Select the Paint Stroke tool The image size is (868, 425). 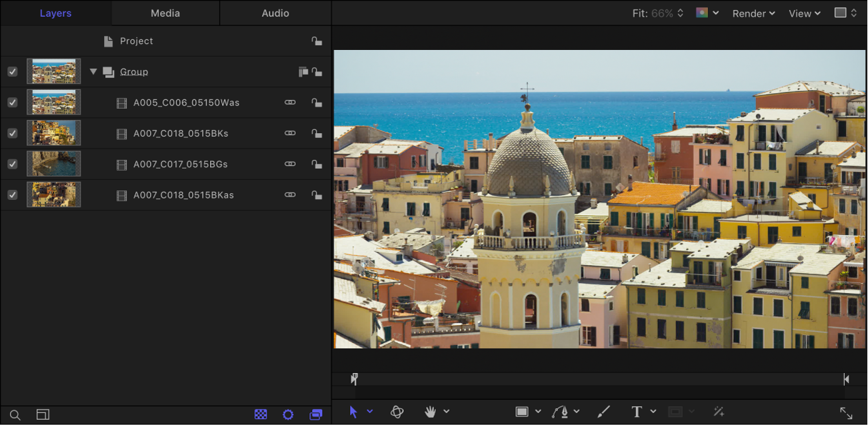[603, 412]
